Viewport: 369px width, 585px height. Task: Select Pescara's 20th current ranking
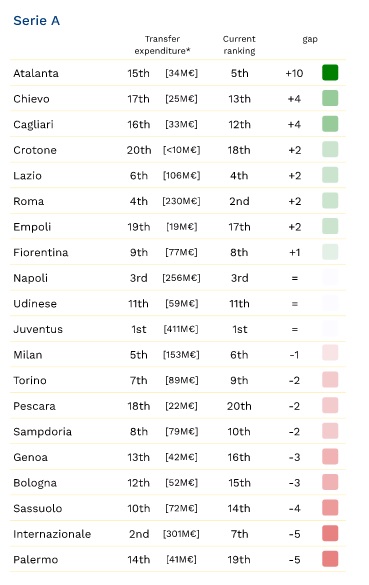[239, 406]
